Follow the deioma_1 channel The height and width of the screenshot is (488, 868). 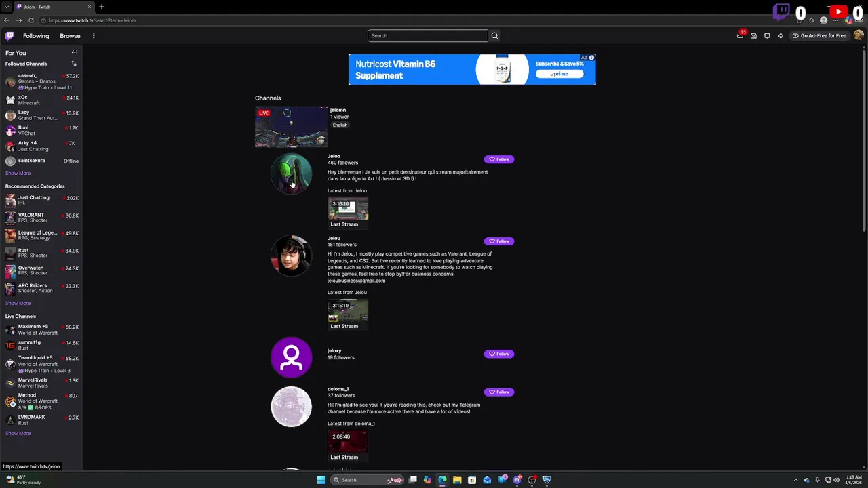[x=499, y=392]
